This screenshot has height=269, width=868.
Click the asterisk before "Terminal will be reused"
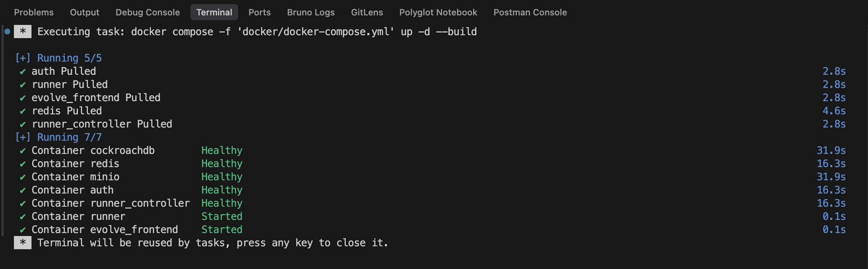pyautogui.click(x=23, y=242)
